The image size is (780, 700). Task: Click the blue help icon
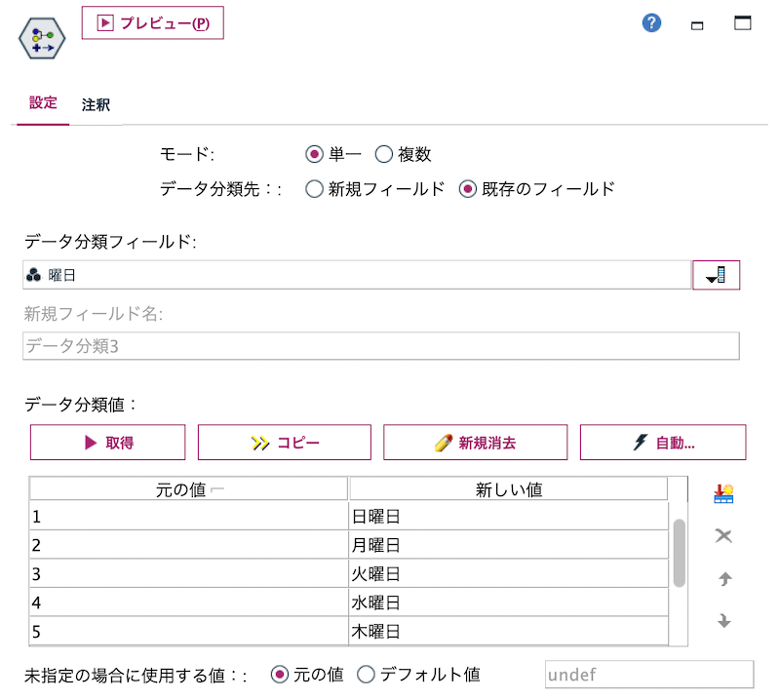tap(651, 22)
